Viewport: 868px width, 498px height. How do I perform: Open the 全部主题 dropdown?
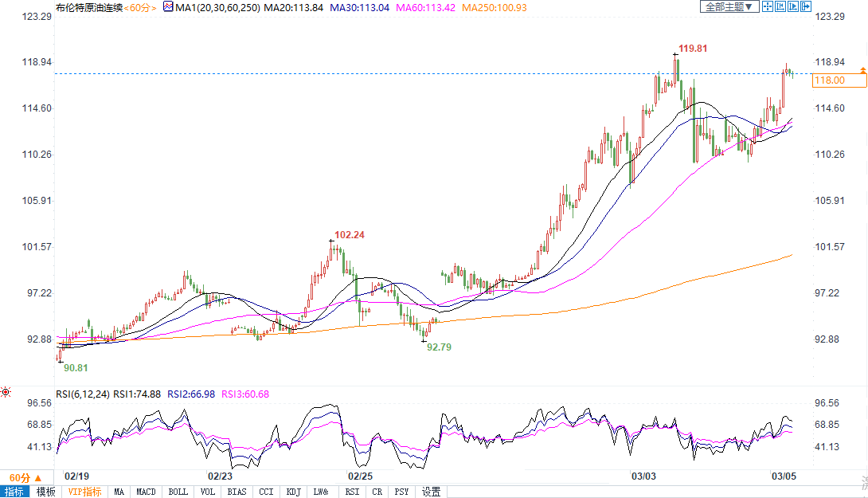click(728, 7)
